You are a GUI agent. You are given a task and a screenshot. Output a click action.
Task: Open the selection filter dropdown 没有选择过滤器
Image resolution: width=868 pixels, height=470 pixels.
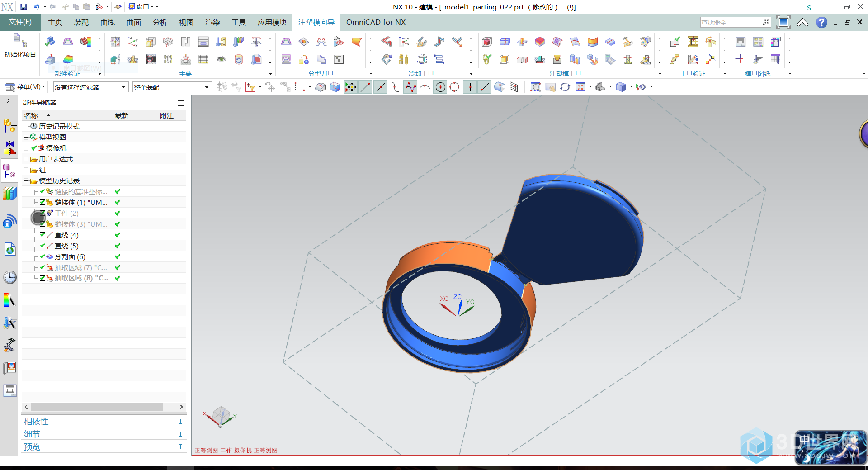coord(90,87)
